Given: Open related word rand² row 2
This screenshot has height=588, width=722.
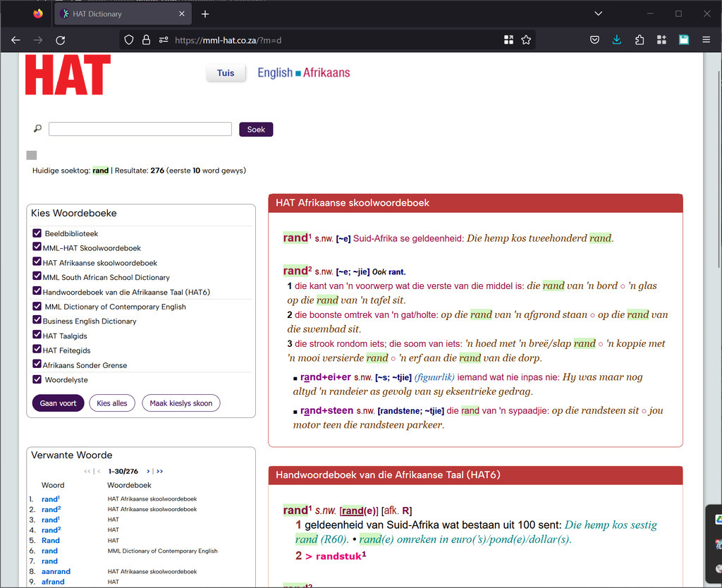Looking at the screenshot, I should pyautogui.click(x=51, y=509).
